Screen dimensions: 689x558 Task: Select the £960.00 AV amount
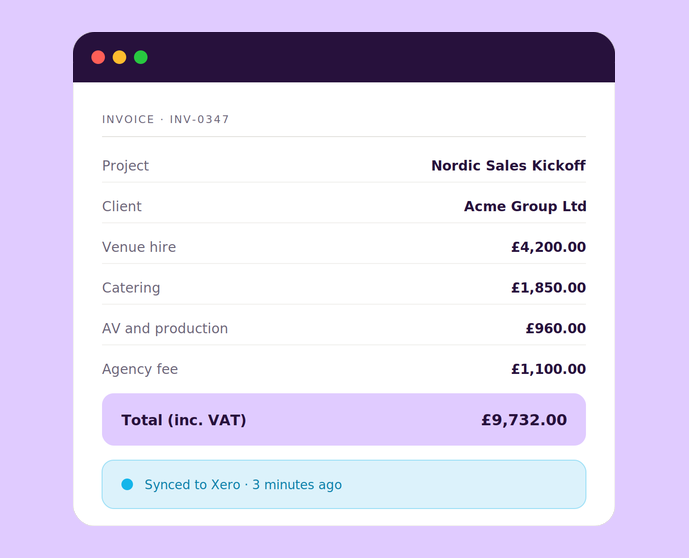click(x=556, y=329)
